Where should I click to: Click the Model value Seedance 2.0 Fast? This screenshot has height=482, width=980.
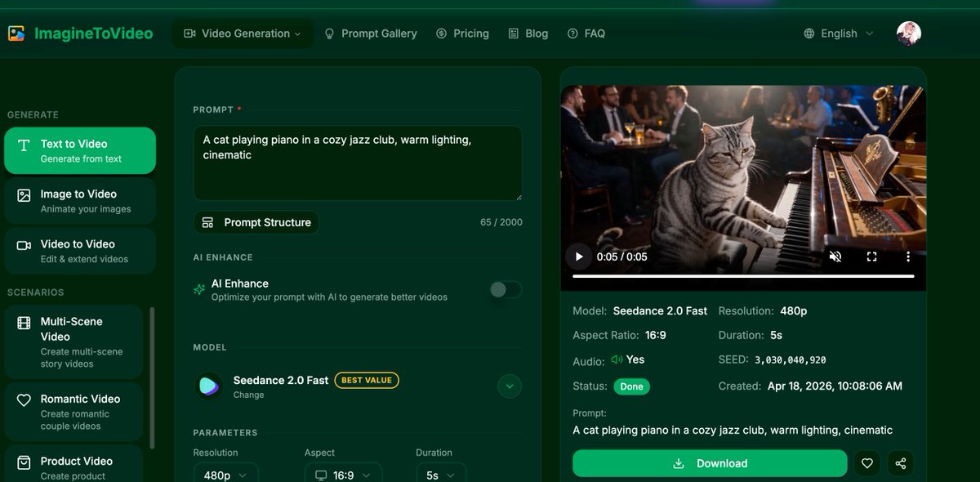tap(660, 310)
